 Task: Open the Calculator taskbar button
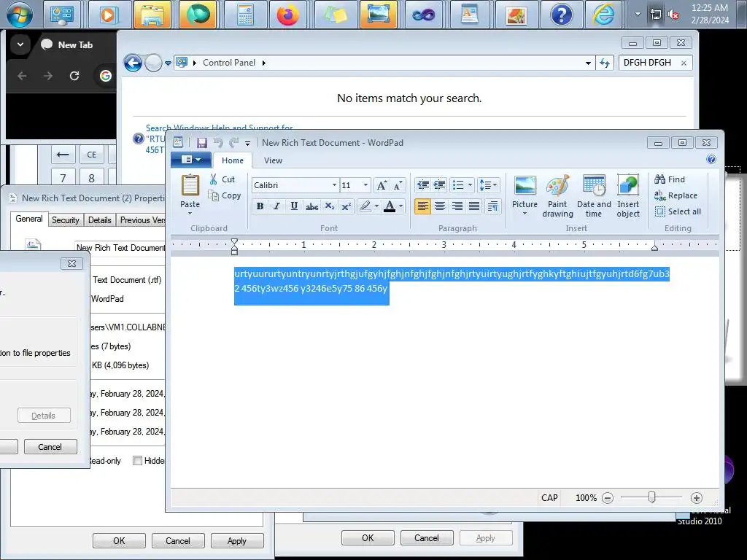245,15
